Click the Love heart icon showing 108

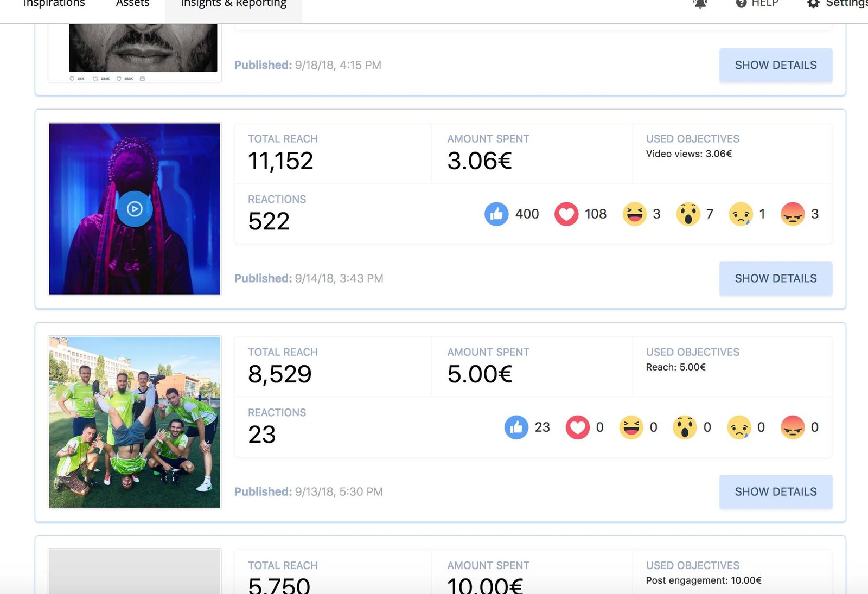[x=566, y=214]
